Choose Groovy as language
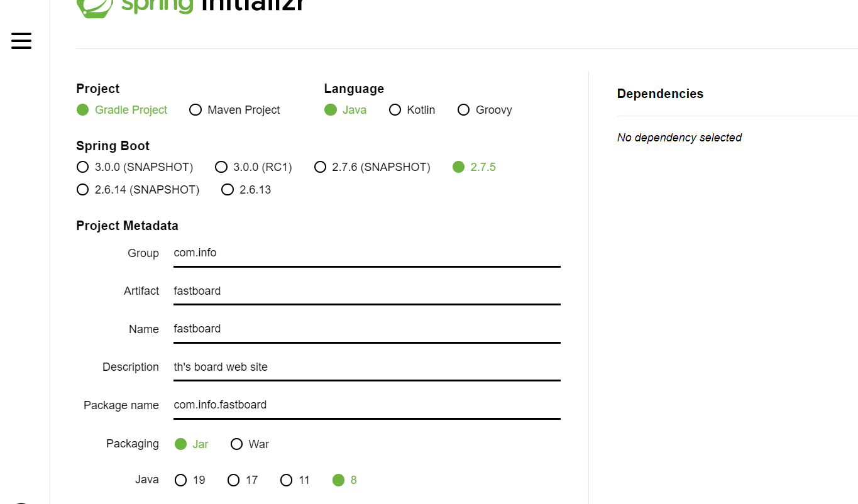 pyautogui.click(x=485, y=110)
